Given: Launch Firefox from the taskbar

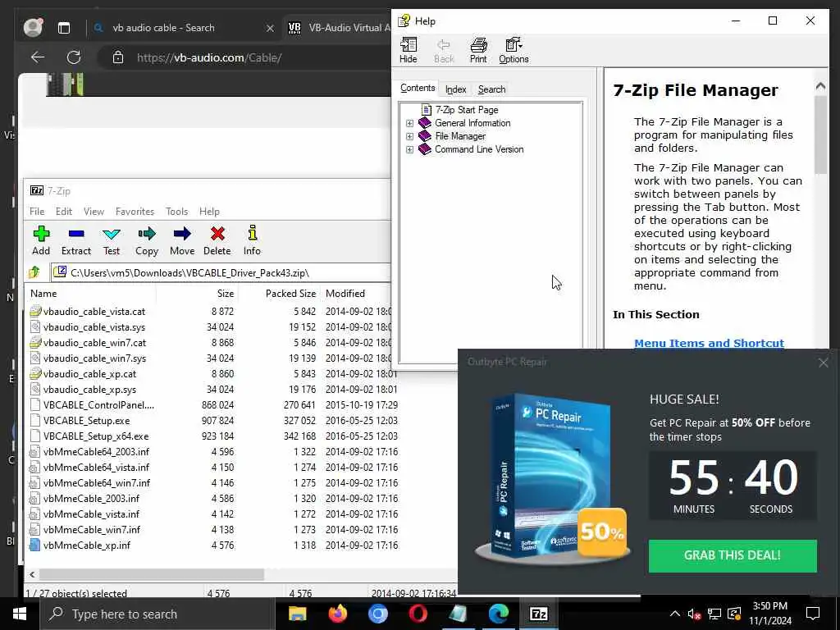Looking at the screenshot, I should point(337,614).
